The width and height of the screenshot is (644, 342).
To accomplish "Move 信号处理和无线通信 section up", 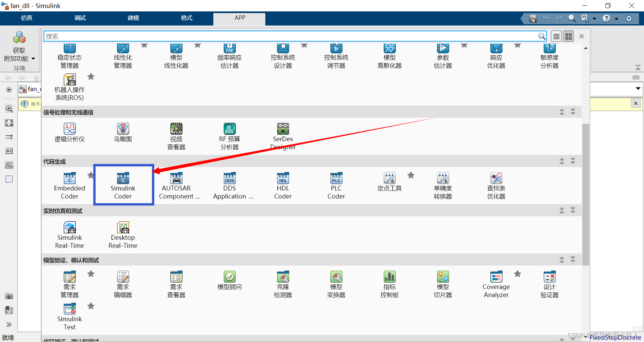I will (562, 112).
